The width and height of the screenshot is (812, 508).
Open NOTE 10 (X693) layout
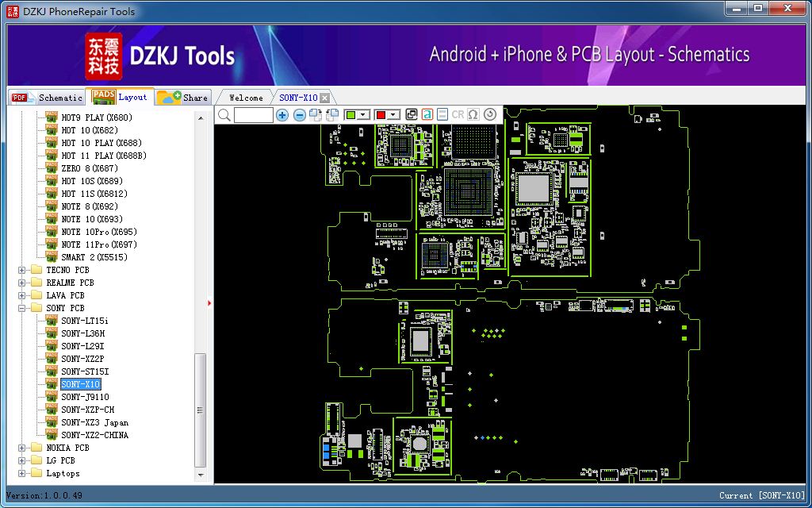pyautogui.click(x=92, y=219)
